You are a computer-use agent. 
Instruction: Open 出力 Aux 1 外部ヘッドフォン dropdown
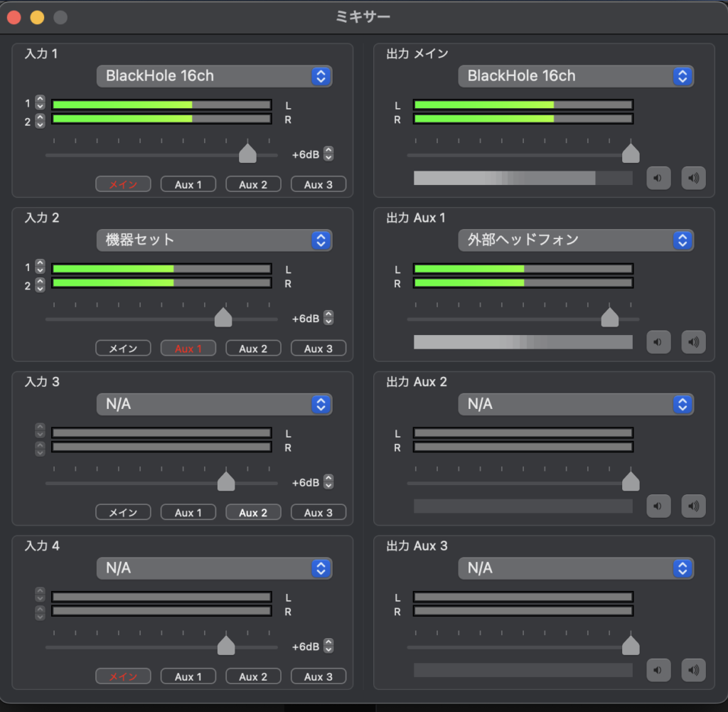pos(576,240)
